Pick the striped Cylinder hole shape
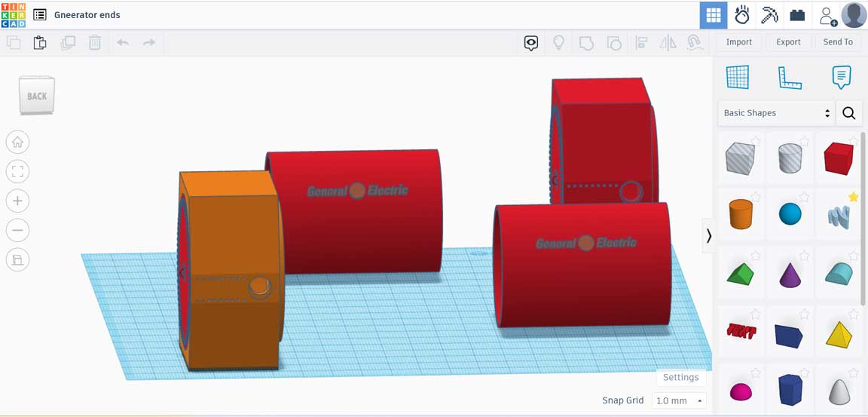The image size is (868, 417). 790,159
